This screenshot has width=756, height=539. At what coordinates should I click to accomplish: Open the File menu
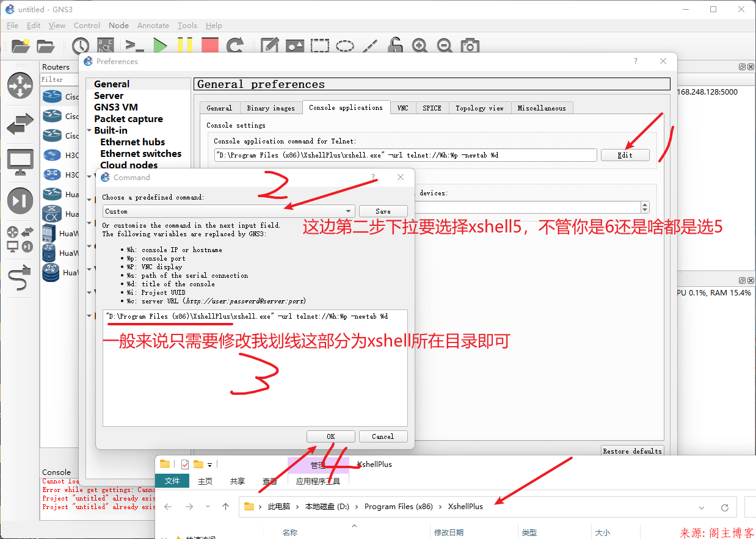(12, 26)
